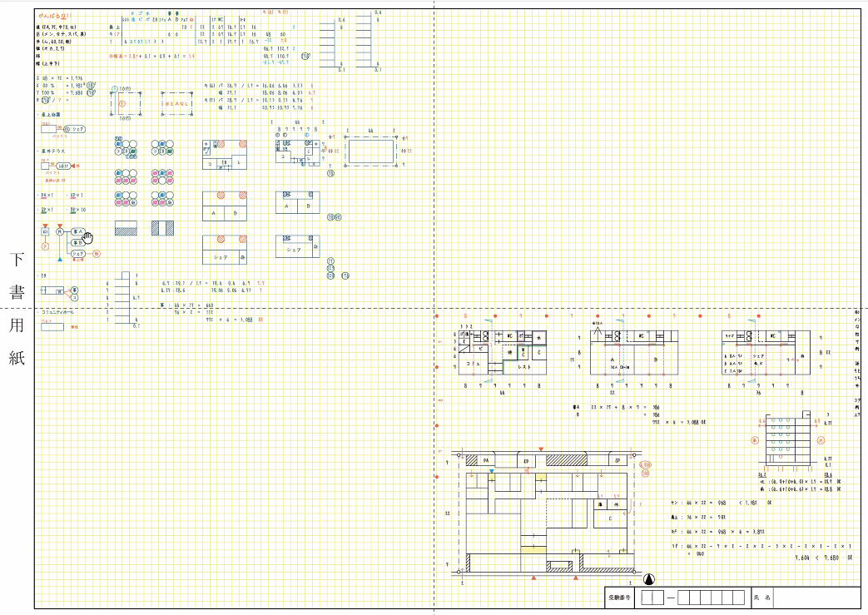Click the PA hatched block on the site plan

pos(480,460)
